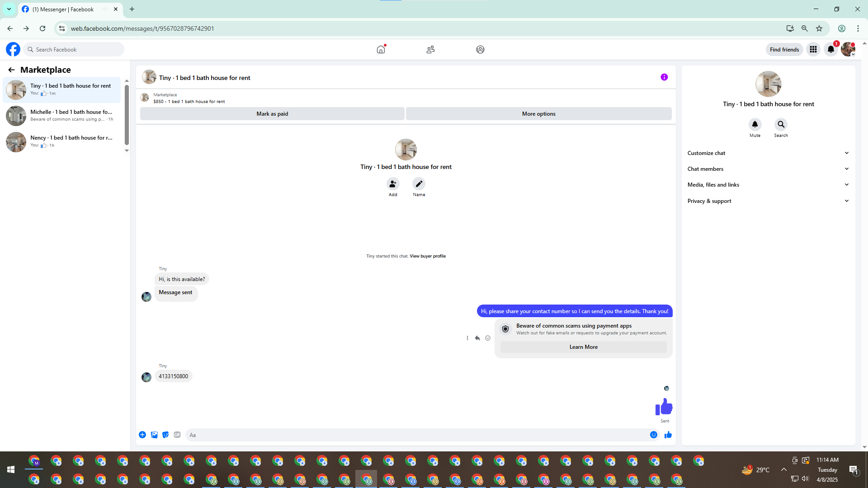868x488 pixels.
Task: Open View buyer profile link
Action: coord(427,256)
